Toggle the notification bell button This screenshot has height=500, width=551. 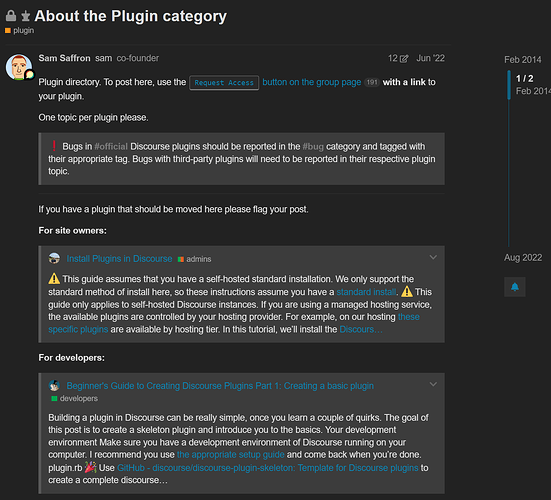[514, 287]
